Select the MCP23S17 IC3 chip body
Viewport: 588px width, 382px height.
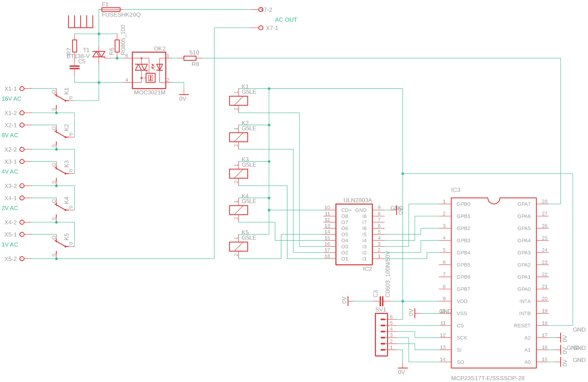click(x=493, y=283)
